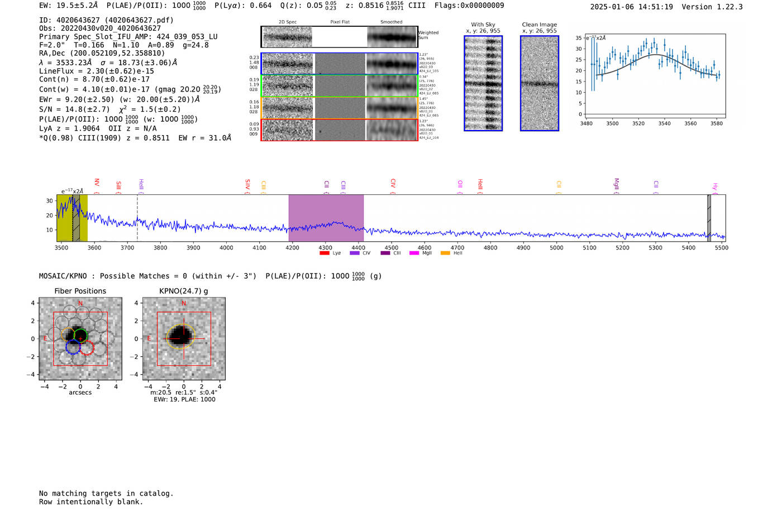The height and width of the screenshot is (532, 782).
Task: Click the red Lyα legend swatch
Action: click(x=325, y=253)
